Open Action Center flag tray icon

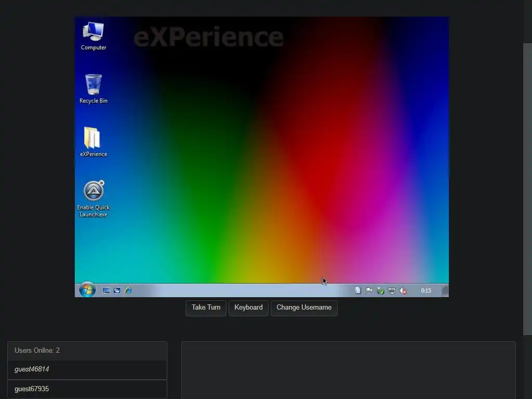369,290
